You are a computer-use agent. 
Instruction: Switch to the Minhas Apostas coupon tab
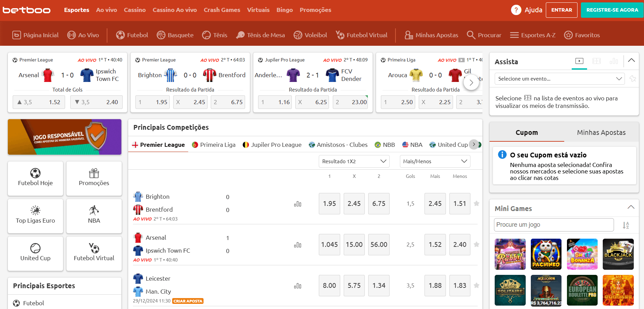point(601,132)
